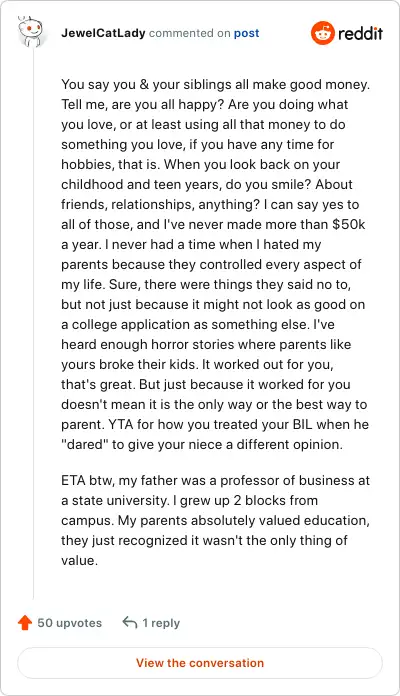
Task: Click the "$50k" text in the comment
Action: coord(349,224)
